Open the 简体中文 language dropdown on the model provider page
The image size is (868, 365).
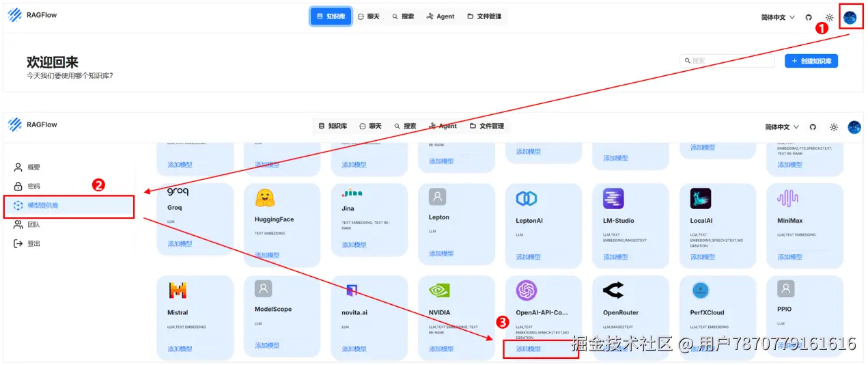pyautogui.click(x=782, y=127)
